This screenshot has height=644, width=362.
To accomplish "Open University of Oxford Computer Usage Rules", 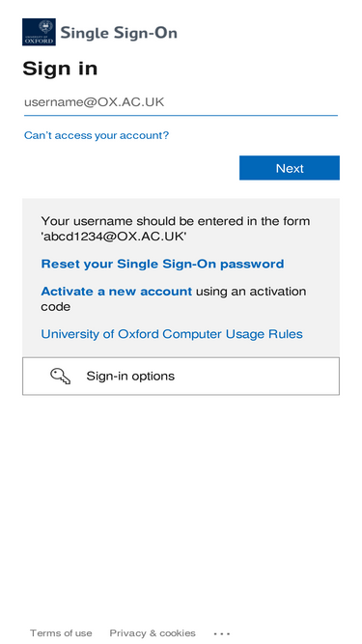I will point(172,334).
